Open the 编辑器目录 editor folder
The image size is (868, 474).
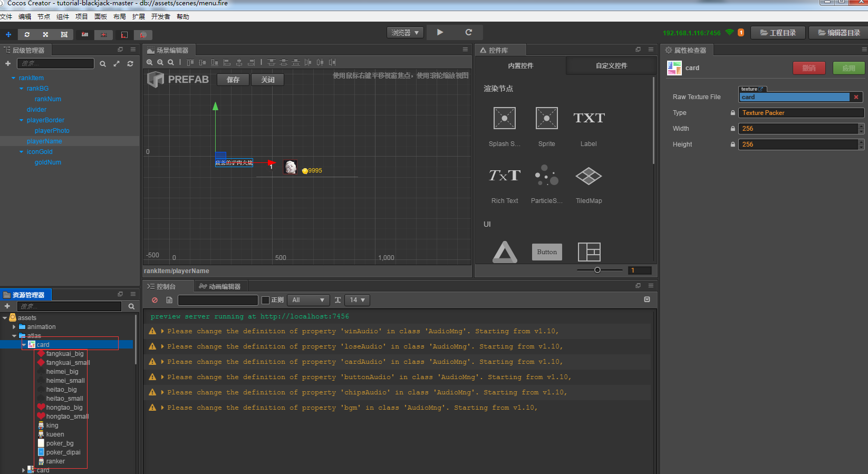tap(838, 33)
